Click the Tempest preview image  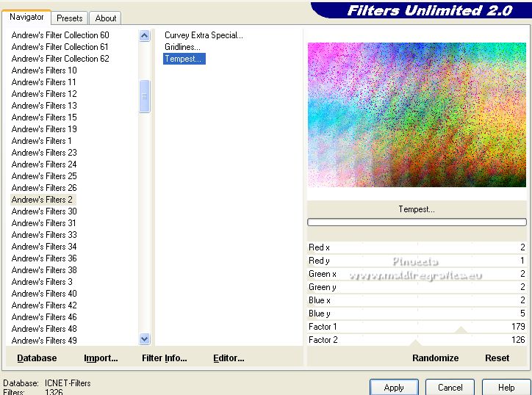pyautogui.click(x=417, y=115)
